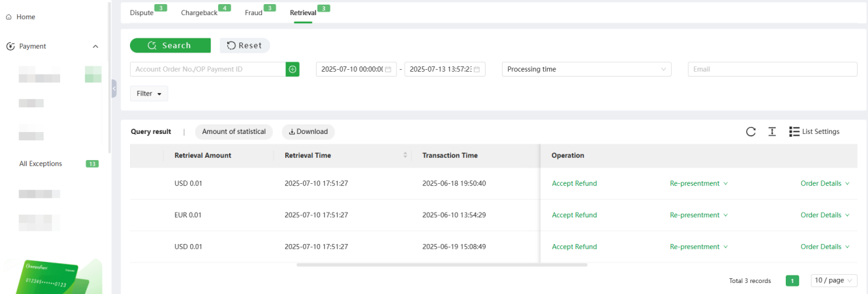Switch to the Fraud tab
Image resolution: width=868 pixels, height=294 pixels.
click(x=254, y=13)
